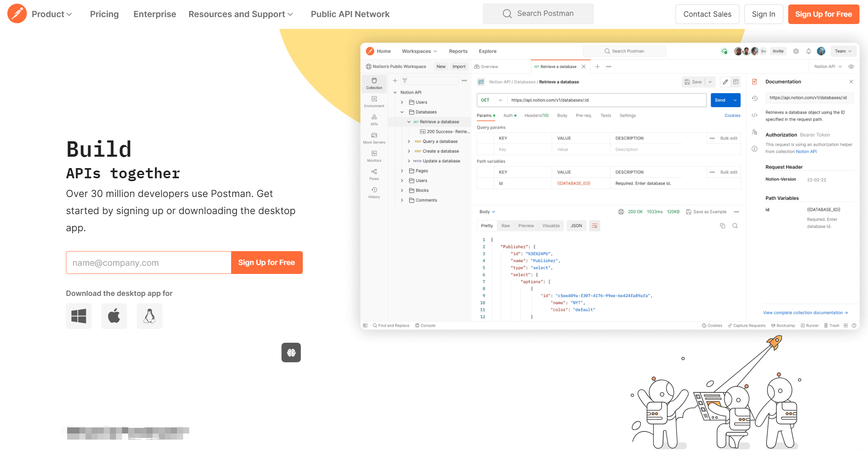Open Public API Network
The width and height of the screenshot is (868, 451).
350,14
